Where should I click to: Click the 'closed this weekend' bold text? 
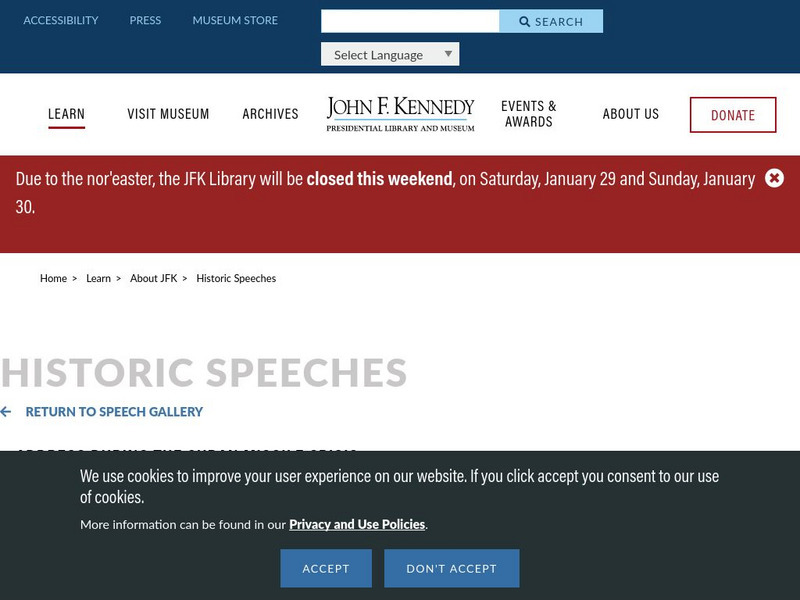pos(379,179)
